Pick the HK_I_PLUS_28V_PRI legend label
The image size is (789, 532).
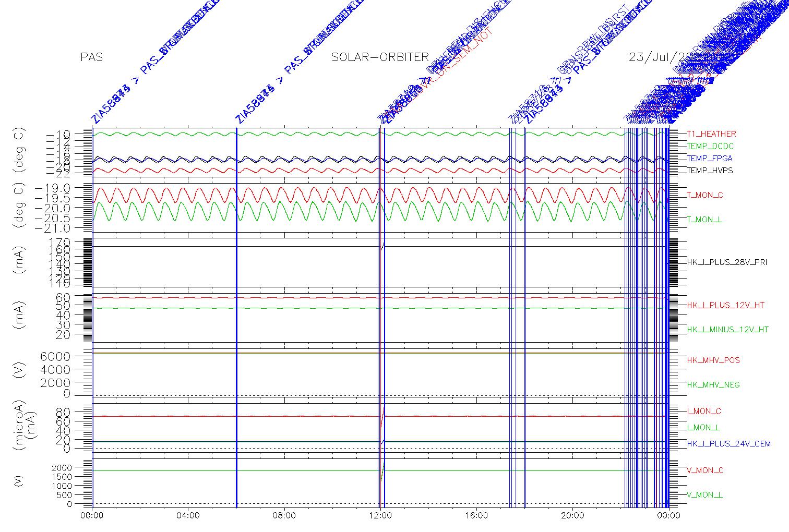pyautogui.click(x=727, y=262)
